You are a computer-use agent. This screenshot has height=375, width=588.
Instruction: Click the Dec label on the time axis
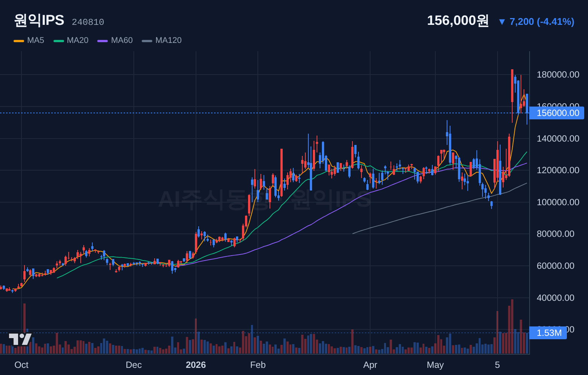pyautogui.click(x=134, y=365)
